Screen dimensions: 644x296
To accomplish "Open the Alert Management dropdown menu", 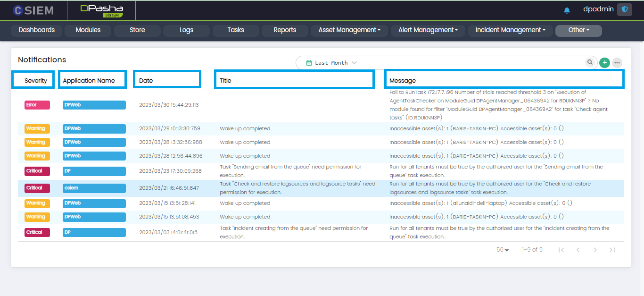I will tap(428, 30).
